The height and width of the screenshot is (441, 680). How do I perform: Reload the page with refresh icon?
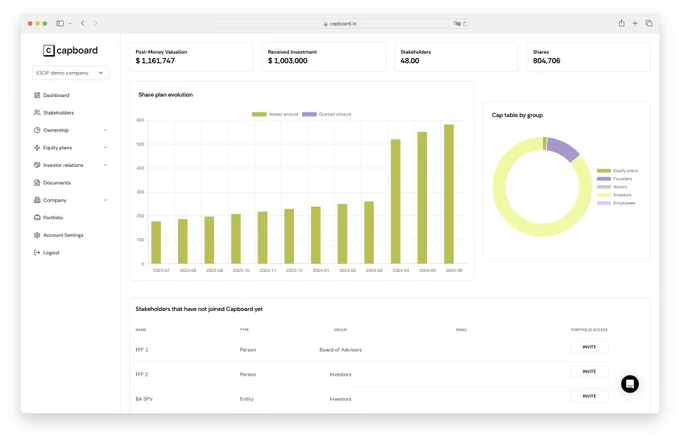(465, 24)
